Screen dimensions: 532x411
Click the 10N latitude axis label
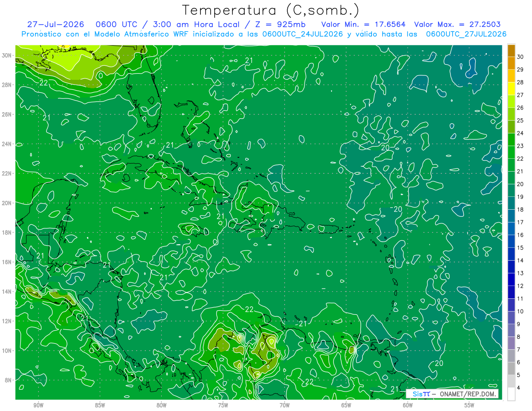tap(8, 350)
